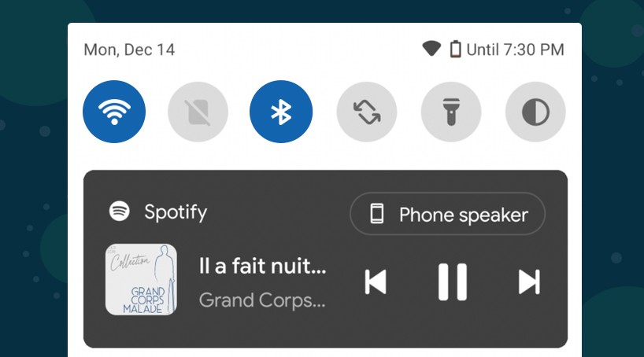Open the Spotify app label
Viewport: 644px width, 357px height.
pyautogui.click(x=176, y=212)
